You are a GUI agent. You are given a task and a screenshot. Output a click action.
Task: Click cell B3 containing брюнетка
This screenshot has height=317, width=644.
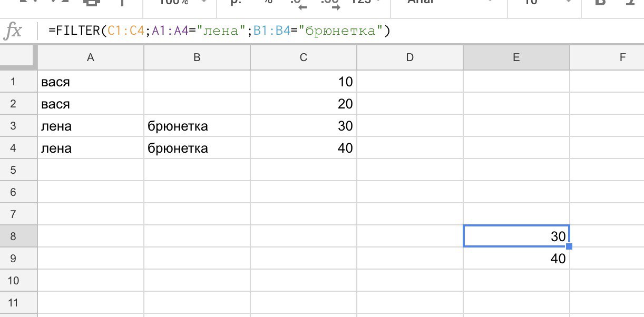tap(197, 126)
